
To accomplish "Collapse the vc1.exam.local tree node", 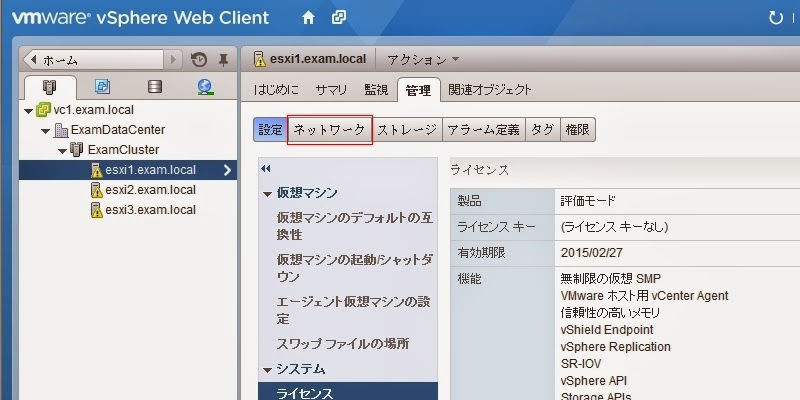I will coord(29,111).
